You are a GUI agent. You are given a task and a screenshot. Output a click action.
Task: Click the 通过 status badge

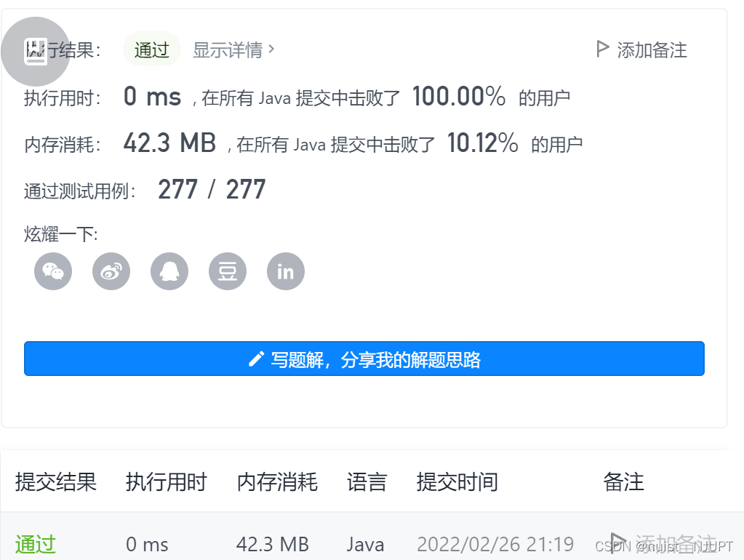pyautogui.click(x=151, y=49)
